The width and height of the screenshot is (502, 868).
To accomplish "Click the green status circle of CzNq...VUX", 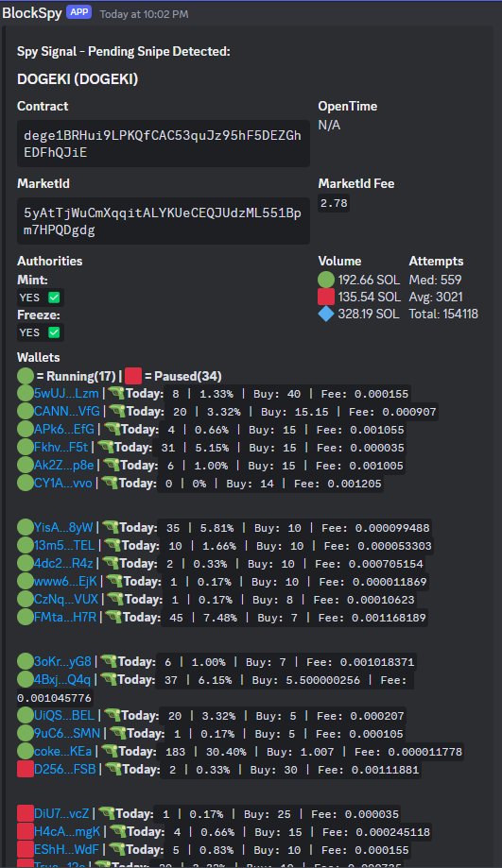I will tap(26, 599).
